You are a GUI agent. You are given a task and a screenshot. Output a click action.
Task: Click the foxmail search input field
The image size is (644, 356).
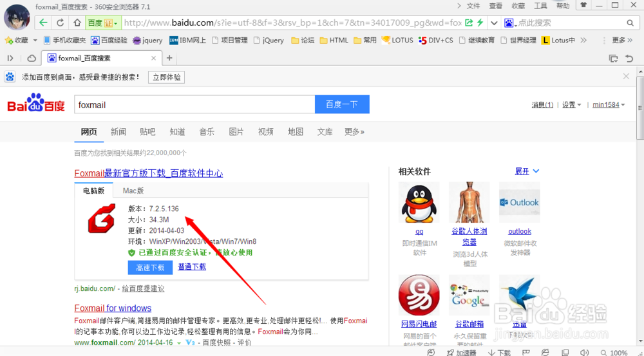(x=194, y=105)
